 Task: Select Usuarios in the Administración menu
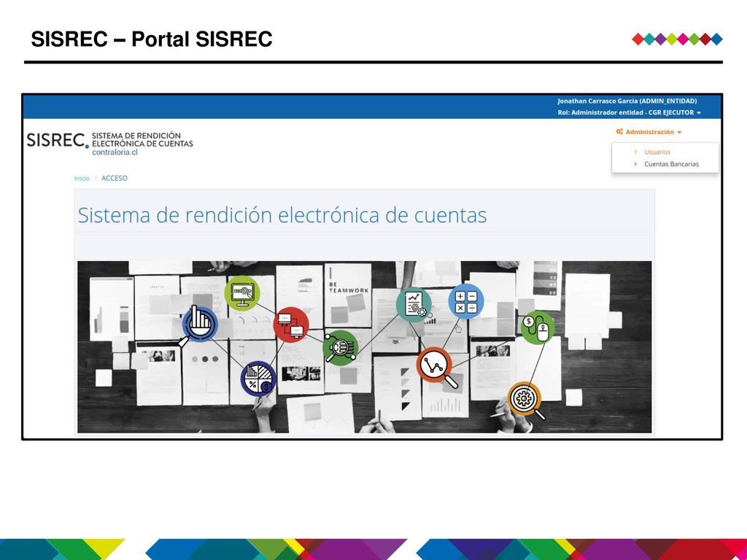tap(657, 152)
